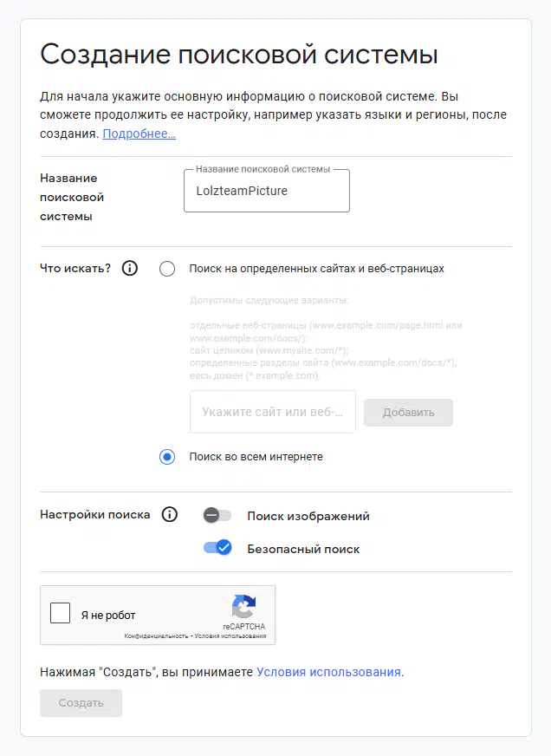Select the specific sites and pages radio button
This screenshot has height=756, width=551.
tap(167, 269)
